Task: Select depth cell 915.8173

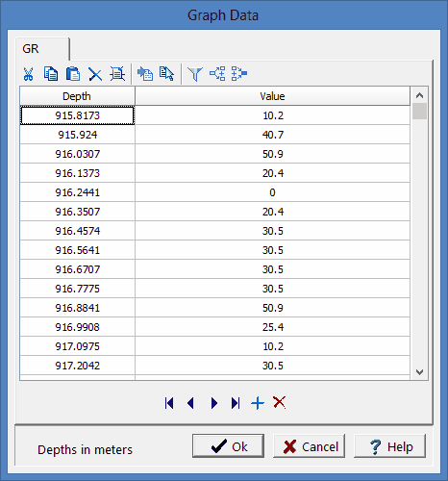Action: click(x=77, y=115)
